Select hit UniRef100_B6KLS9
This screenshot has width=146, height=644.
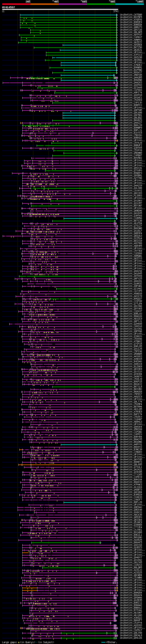coord(131,125)
